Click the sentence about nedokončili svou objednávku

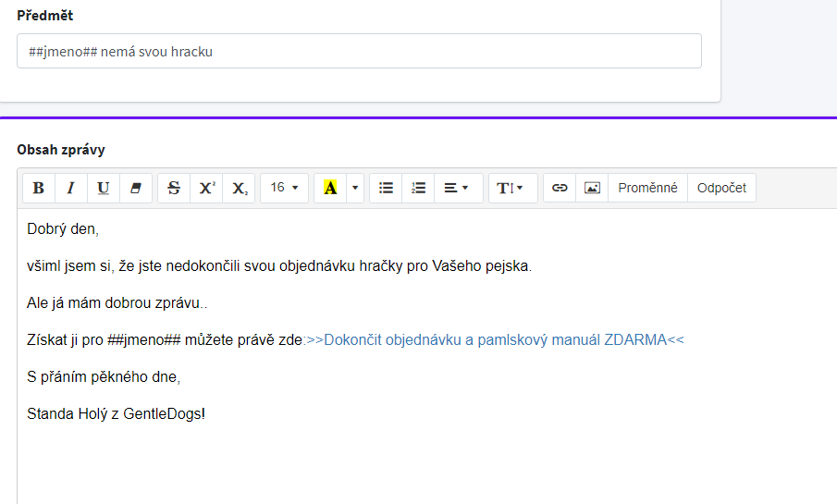coord(279,266)
